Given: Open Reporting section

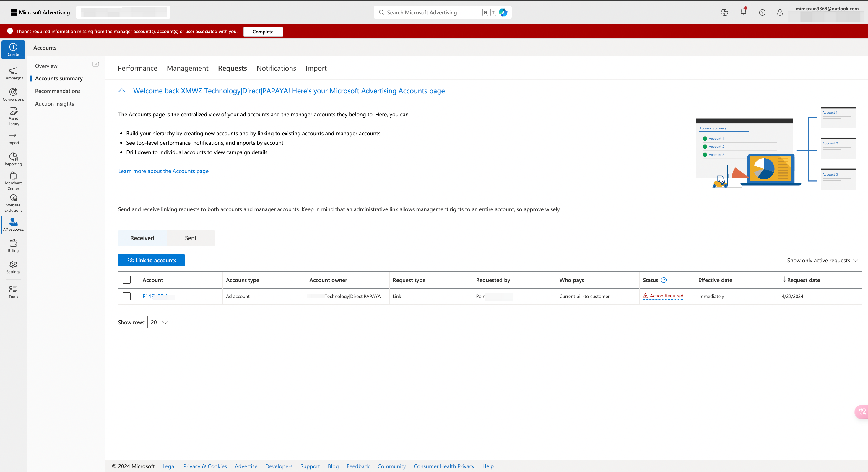Looking at the screenshot, I should (x=13, y=159).
